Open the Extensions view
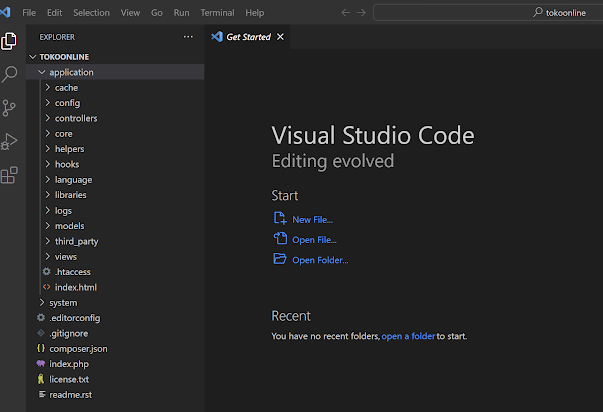 click(9, 175)
